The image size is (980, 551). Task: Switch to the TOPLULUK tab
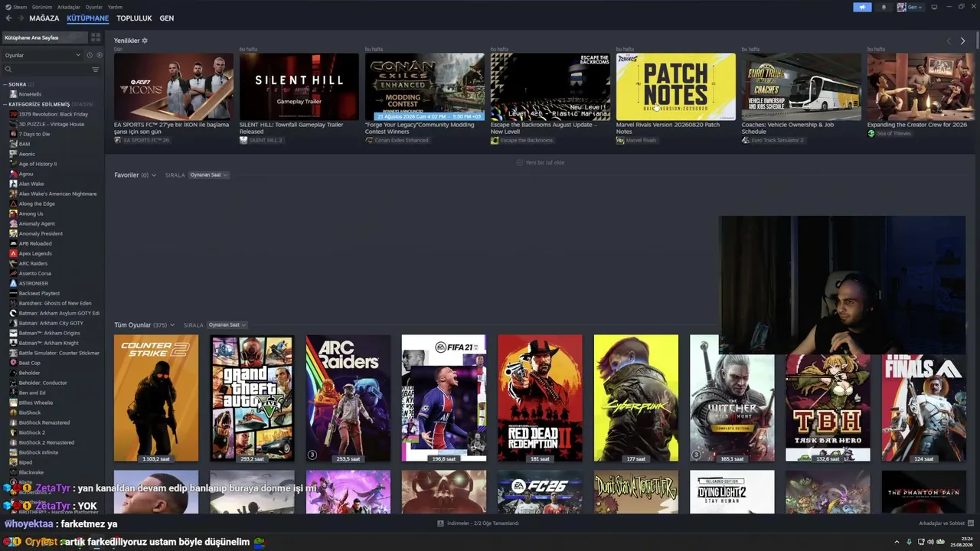tap(134, 18)
